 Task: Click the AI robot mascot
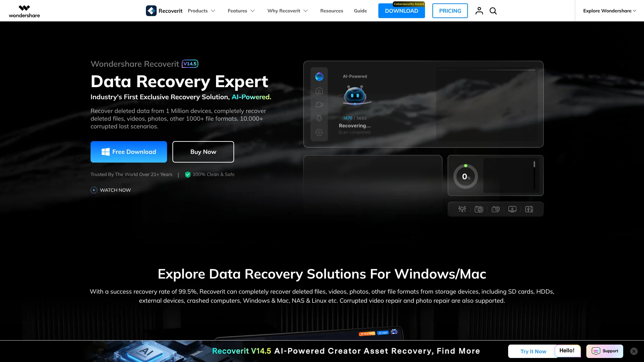pos(355,95)
